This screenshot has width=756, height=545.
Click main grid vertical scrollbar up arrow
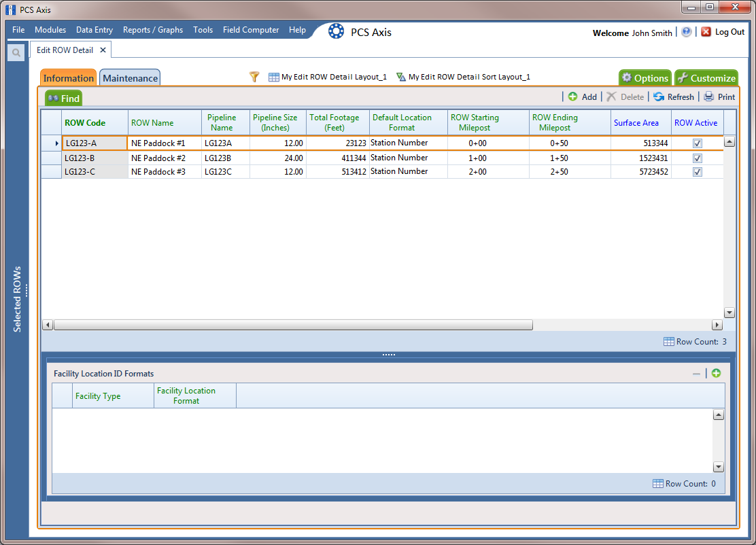(x=729, y=142)
